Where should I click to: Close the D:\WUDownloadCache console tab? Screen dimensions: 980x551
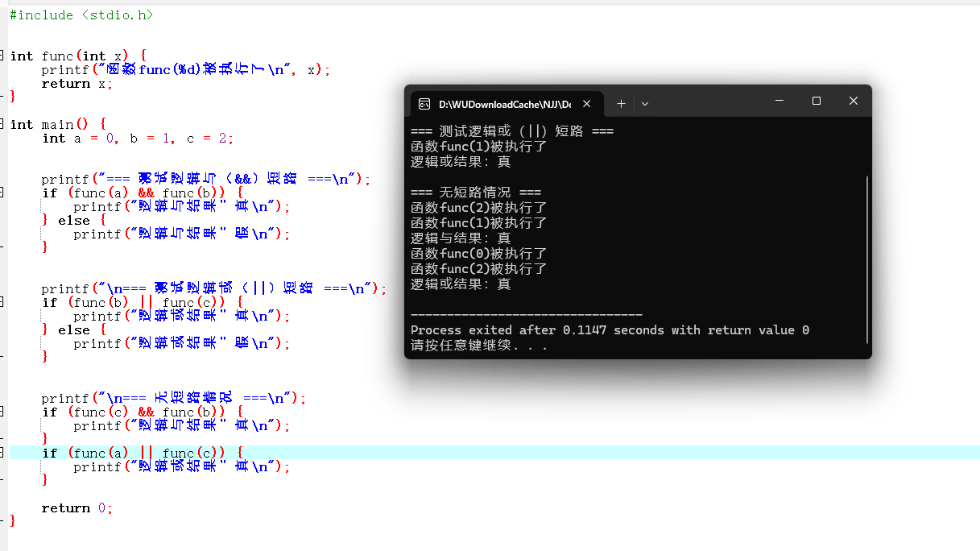click(587, 104)
